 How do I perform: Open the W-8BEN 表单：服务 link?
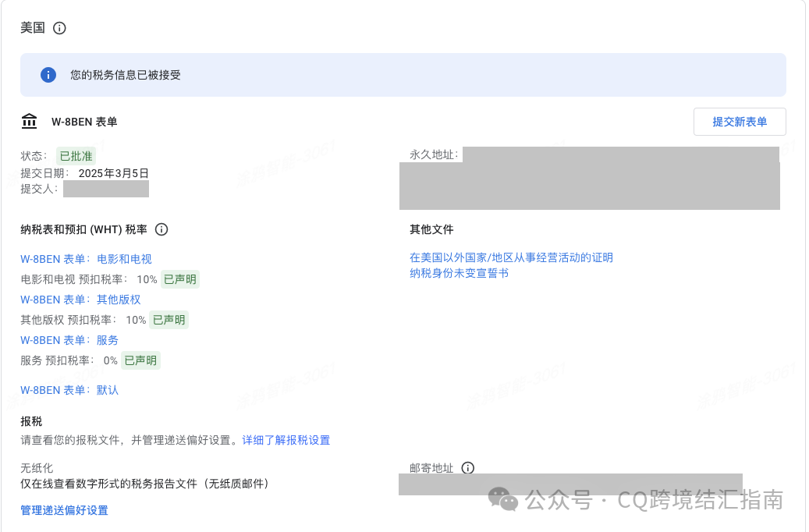point(69,340)
